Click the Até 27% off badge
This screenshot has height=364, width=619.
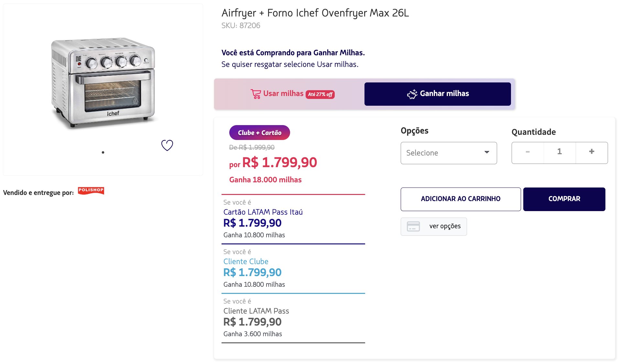click(320, 94)
